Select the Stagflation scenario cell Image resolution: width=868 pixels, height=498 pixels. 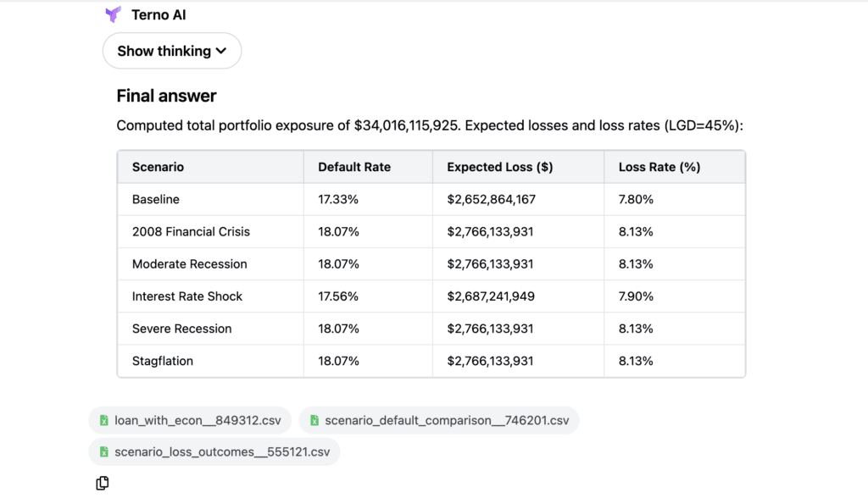click(163, 361)
